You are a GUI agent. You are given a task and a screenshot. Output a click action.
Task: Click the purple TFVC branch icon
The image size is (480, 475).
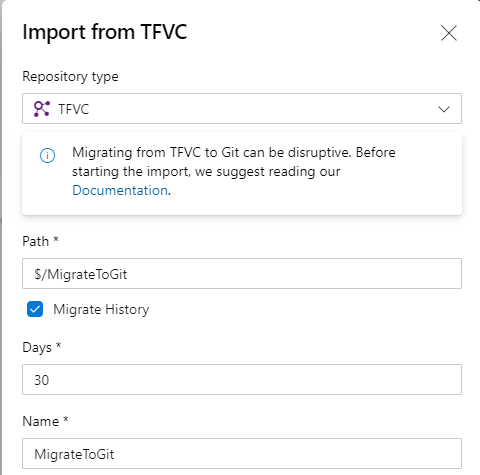click(42, 109)
